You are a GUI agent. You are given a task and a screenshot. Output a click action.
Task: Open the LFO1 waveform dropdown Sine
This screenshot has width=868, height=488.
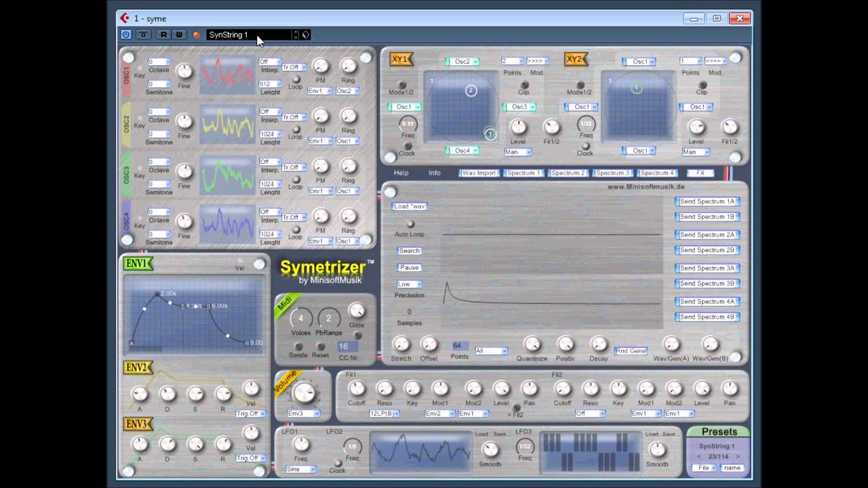point(302,469)
